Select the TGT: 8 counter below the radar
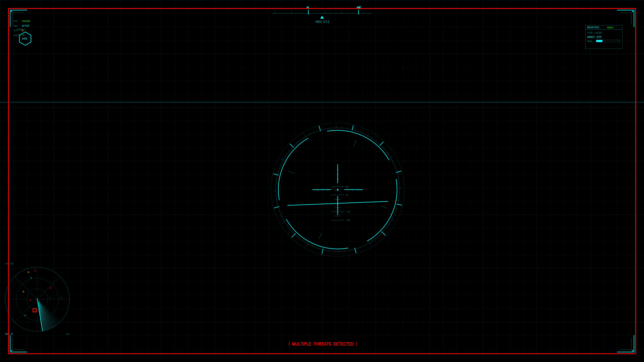Viewport: 644px width, 362px height. click(9, 334)
